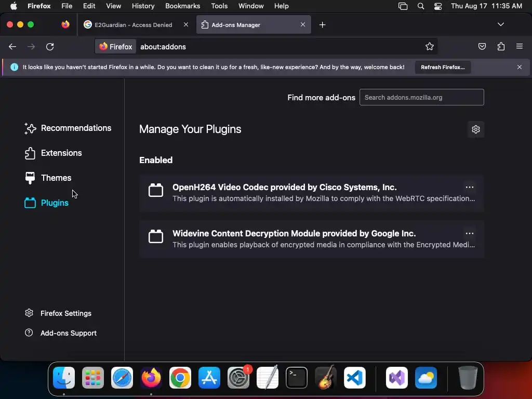Open the Edit menu
This screenshot has height=399, width=532.
pyautogui.click(x=89, y=6)
